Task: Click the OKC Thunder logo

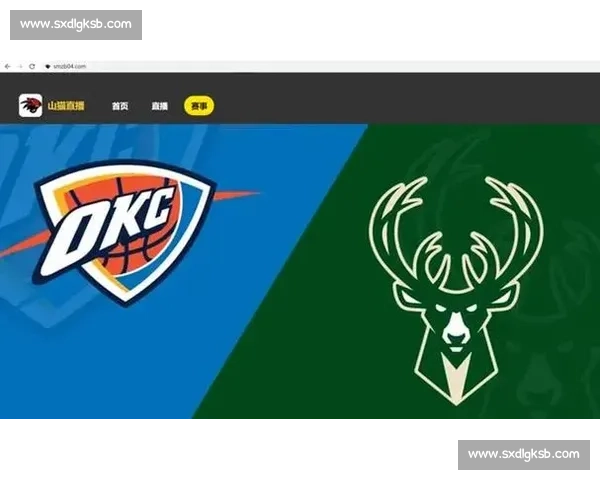Action: 125,232
